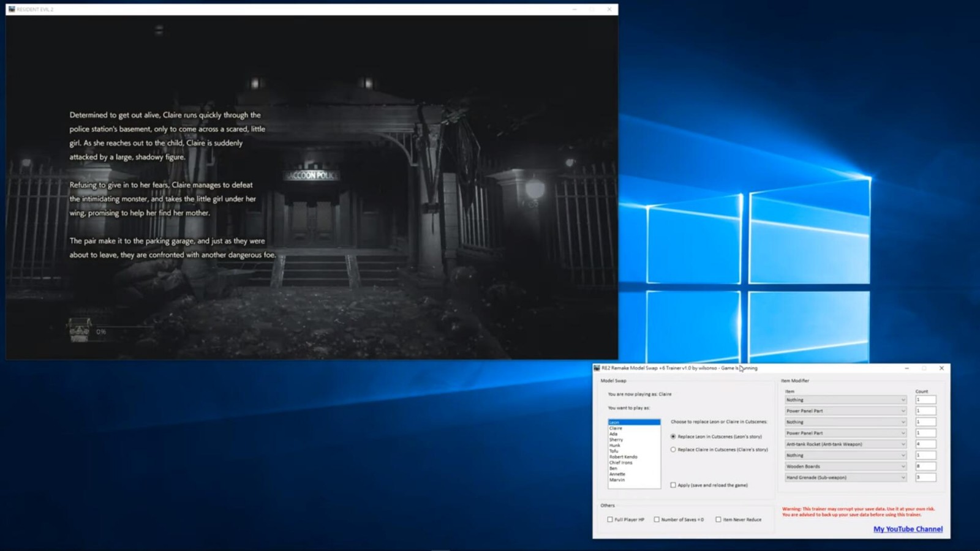Screen dimensions: 980x551
Task: Select Replace Leon in Cutscenes option
Action: pyautogui.click(x=673, y=437)
